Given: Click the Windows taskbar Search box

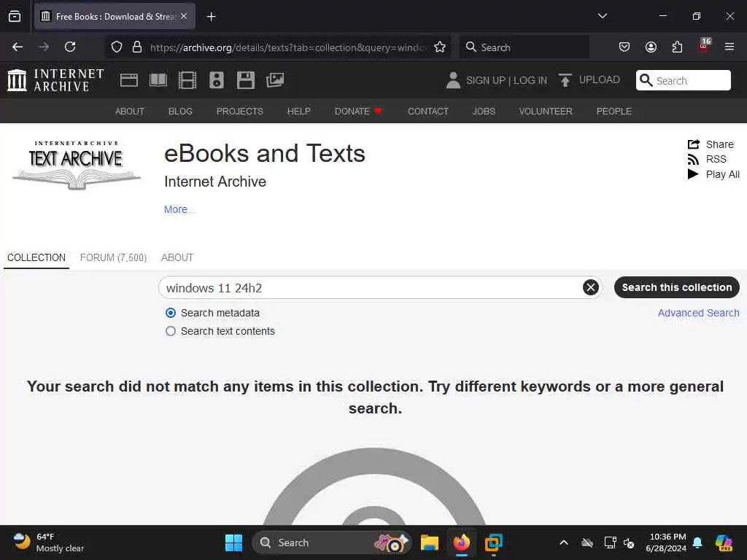Looking at the screenshot, I should pyautogui.click(x=331, y=542).
